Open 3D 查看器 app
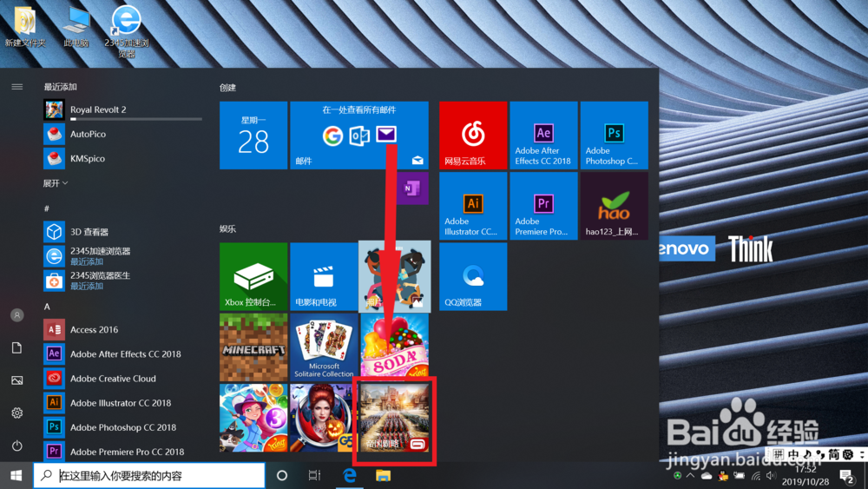This screenshot has width=868, height=489. point(123,232)
